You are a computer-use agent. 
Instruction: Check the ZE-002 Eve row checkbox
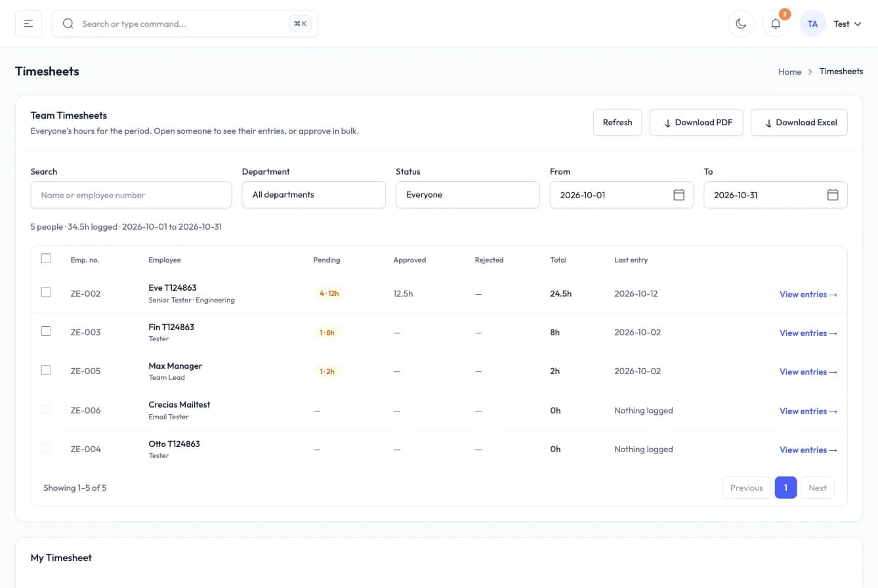pyautogui.click(x=46, y=292)
